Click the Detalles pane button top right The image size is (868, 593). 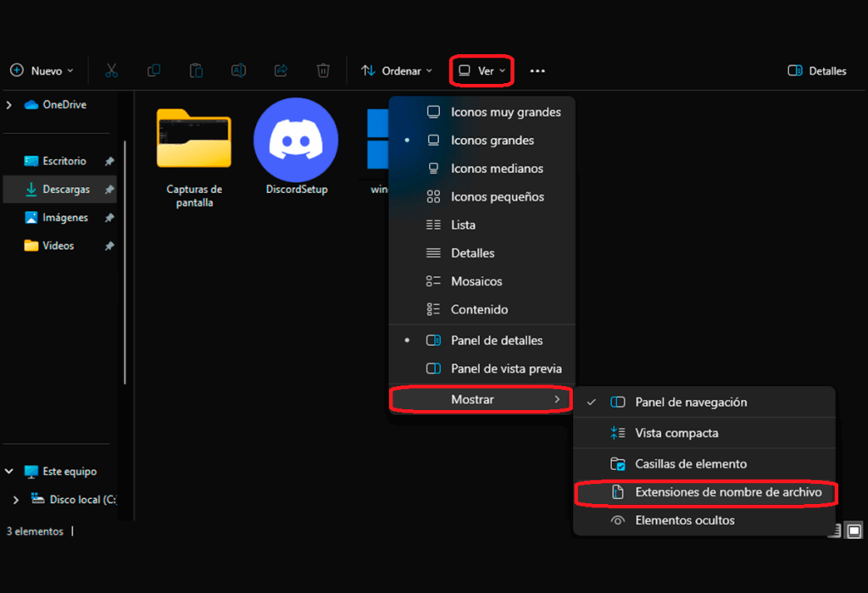[x=817, y=71]
